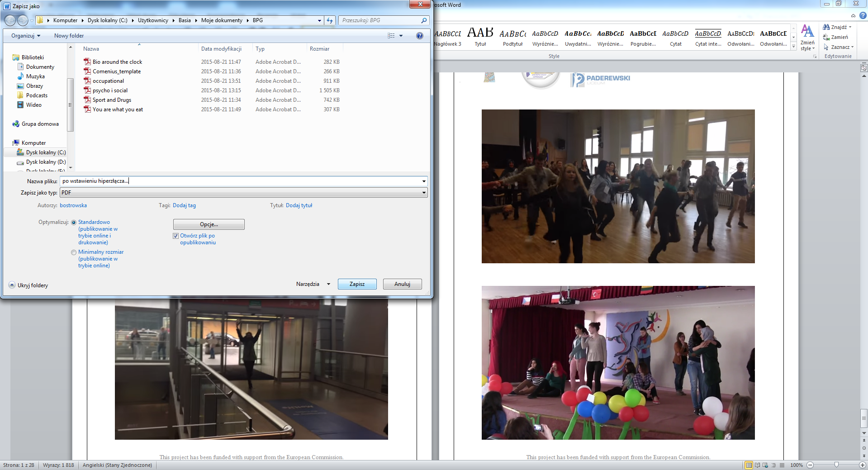Click 'Użytkownicy' in the address breadcrumb
This screenshot has width=868, height=470.
pyautogui.click(x=153, y=20)
